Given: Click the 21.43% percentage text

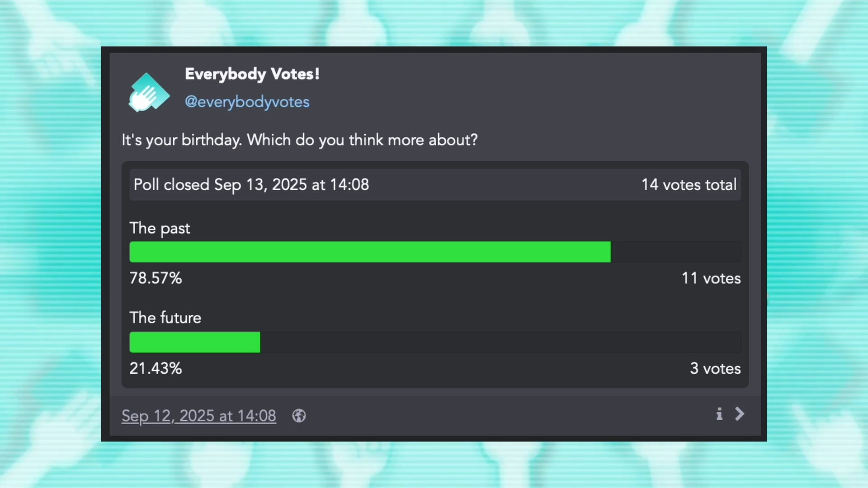Looking at the screenshot, I should click(x=156, y=369).
